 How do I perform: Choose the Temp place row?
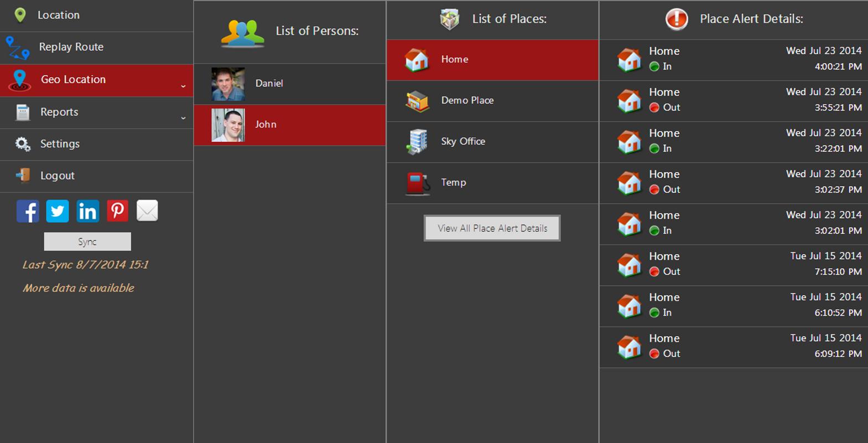coord(492,183)
